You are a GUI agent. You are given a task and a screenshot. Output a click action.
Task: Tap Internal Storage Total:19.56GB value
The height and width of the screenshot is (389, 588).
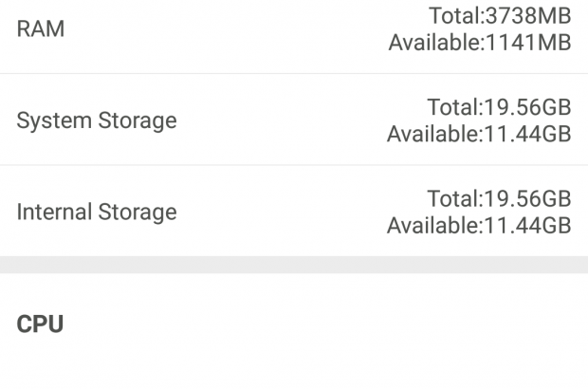[499, 198]
